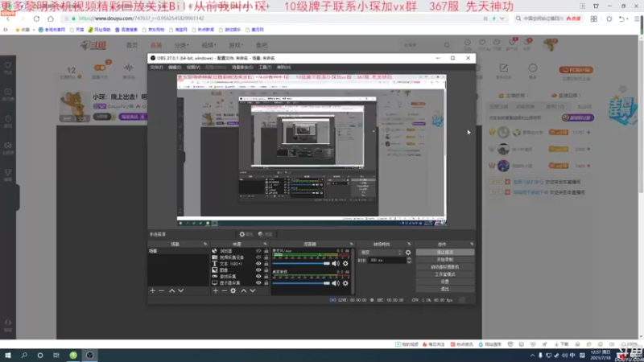Click OBS 设置 settings button
644x362 pixels.
(445, 282)
